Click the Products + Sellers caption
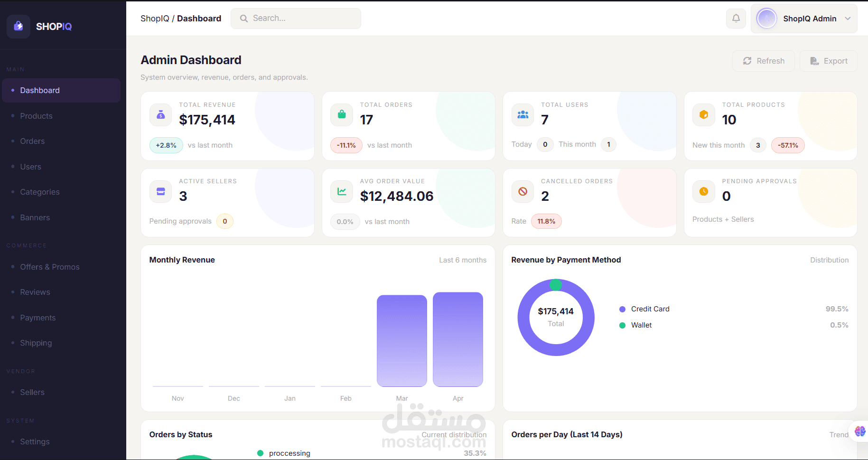The height and width of the screenshot is (460, 868). point(723,219)
